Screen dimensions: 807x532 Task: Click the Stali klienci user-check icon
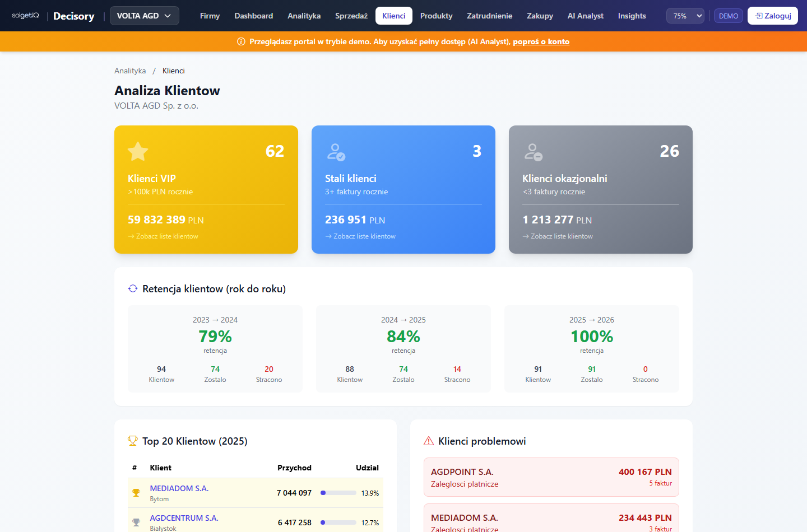pyautogui.click(x=336, y=152)
